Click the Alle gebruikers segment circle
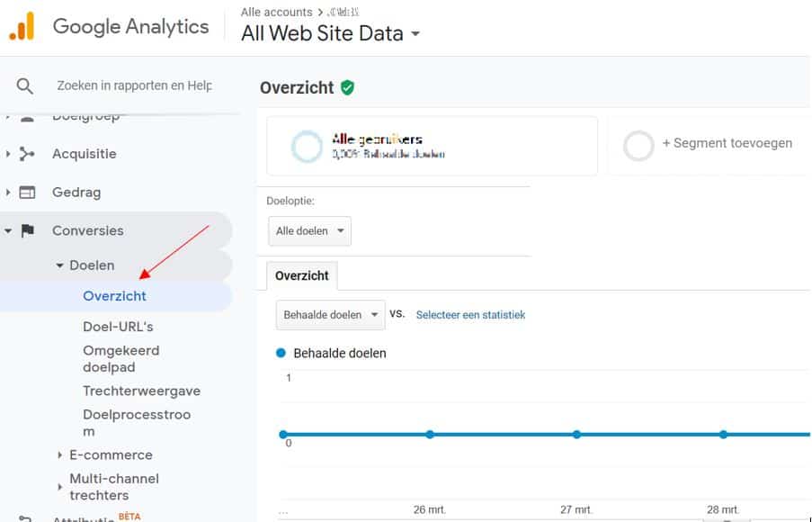Viewport: 812px width, 522px height. pyautogui.click(x=307, y=146)
